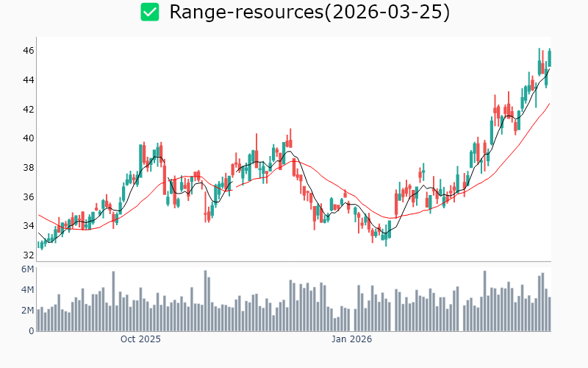Click the green checkmark icon in the title

[150, 12]
